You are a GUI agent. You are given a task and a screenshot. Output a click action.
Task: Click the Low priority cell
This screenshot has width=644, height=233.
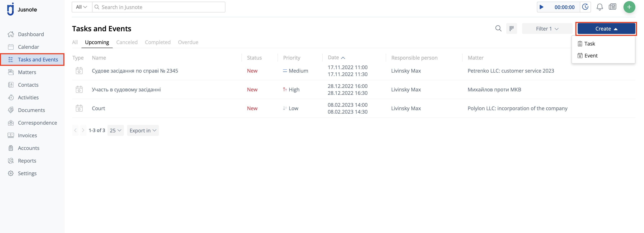[x=290, y=108]
